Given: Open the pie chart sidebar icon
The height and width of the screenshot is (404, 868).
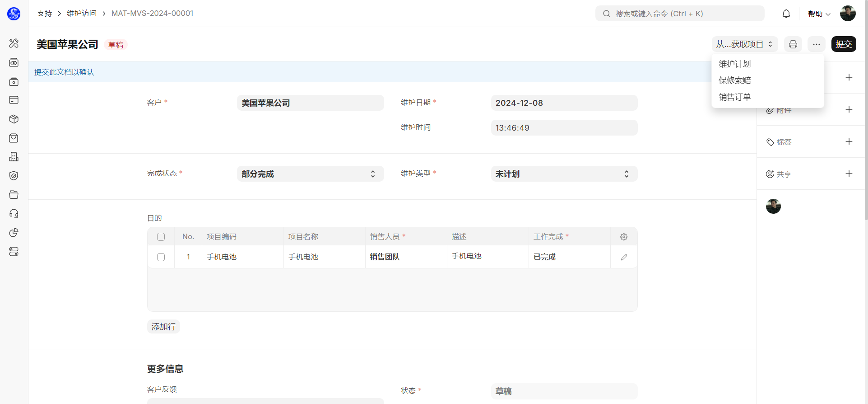Looking at the screenshot, I should click(x=14, y=233).
